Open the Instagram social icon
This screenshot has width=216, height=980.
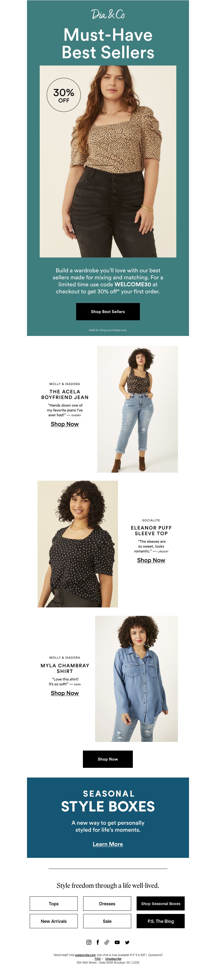click(x=89, y=942)
